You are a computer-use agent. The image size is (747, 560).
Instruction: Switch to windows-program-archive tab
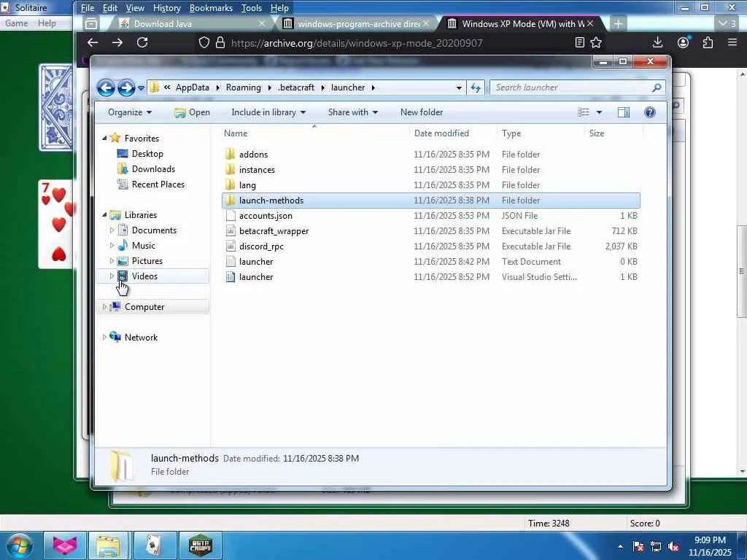coord(357,24)
